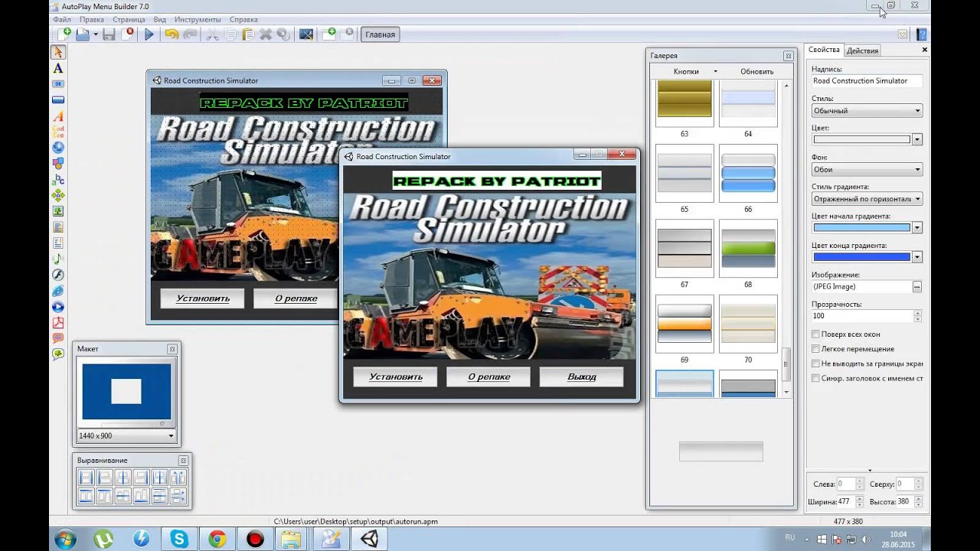980x551 pixels.
Task: Open the Фон dropdown showing Обои
Action: click(867, 169)
